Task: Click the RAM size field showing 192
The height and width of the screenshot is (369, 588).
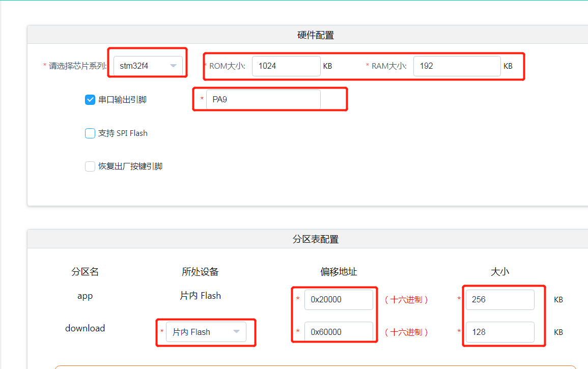Action: 457,66
